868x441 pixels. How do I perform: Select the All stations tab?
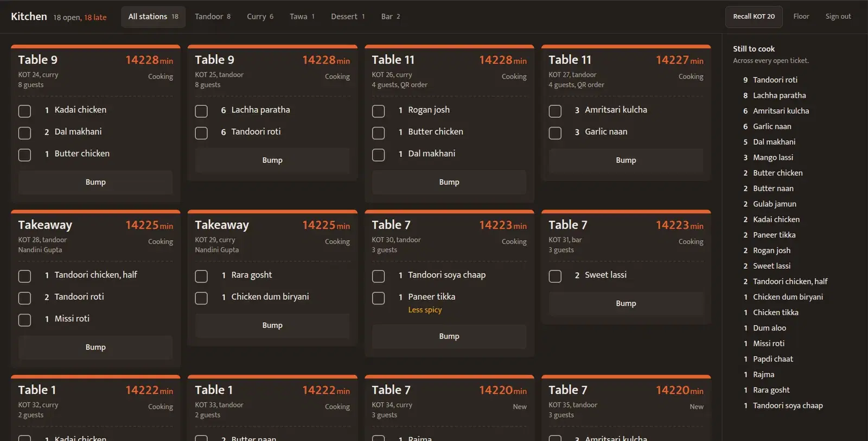(153, 17)
